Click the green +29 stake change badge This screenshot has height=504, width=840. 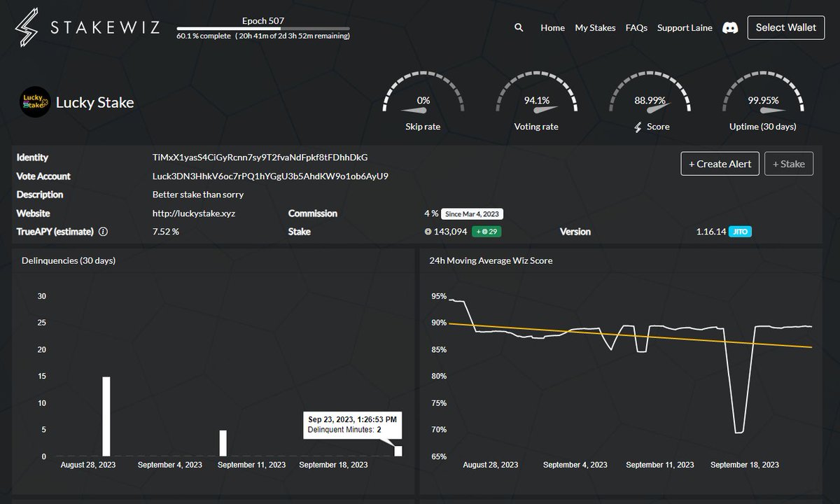coord(487,232)
